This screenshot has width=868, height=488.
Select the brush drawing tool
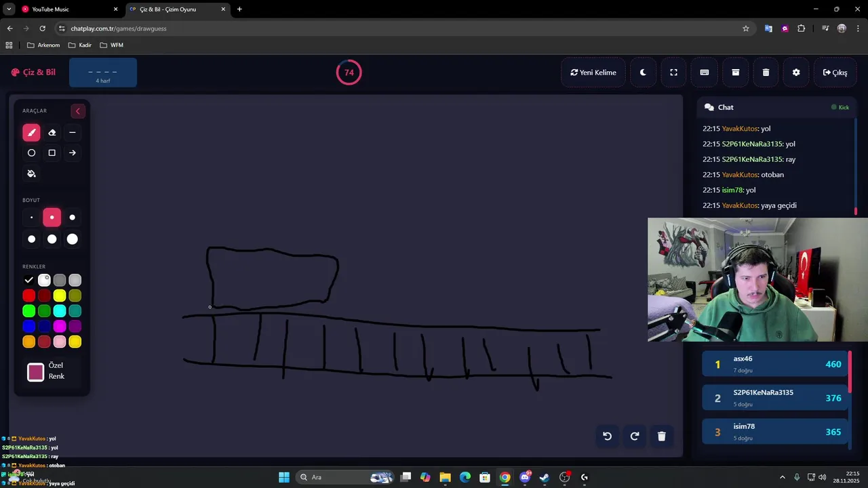click(31, 133)
